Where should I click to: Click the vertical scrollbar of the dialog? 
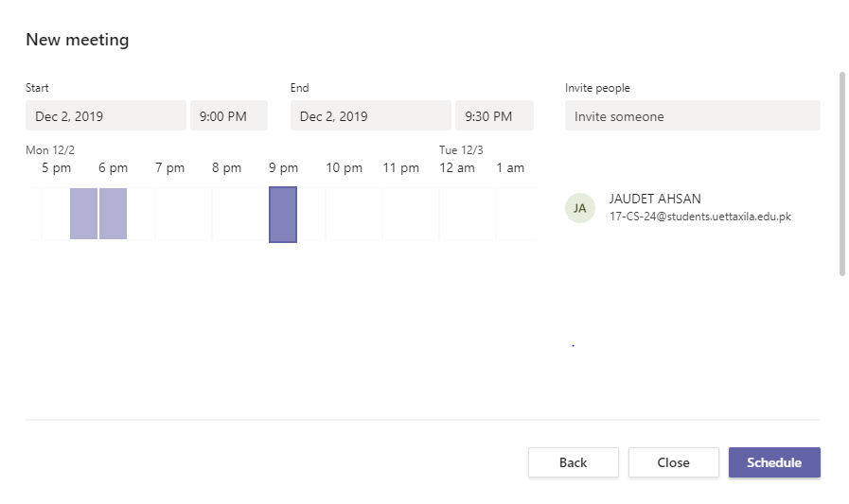[842, 174]
